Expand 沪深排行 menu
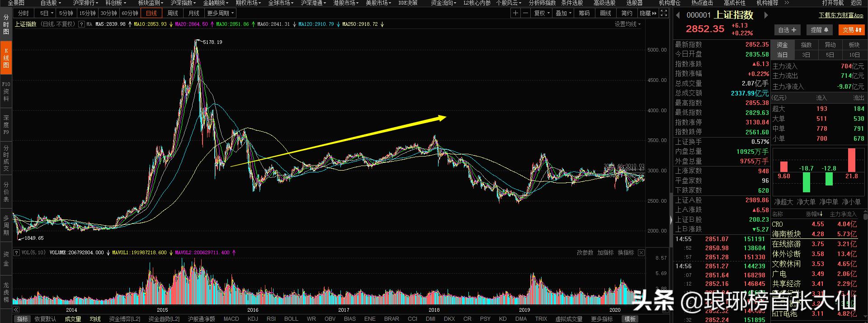Image resolution: width=868 pixels, height=323 pixels. 85,3
